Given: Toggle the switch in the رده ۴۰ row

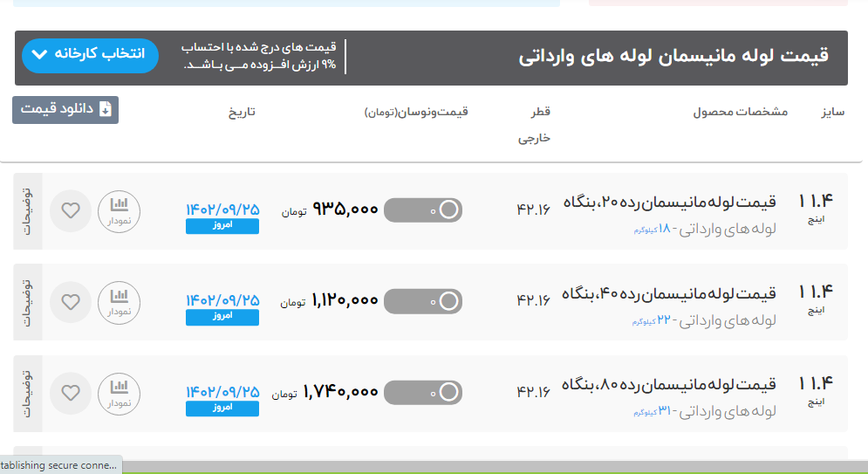Looking at the screenshot, I should click(x=423, y=302).
